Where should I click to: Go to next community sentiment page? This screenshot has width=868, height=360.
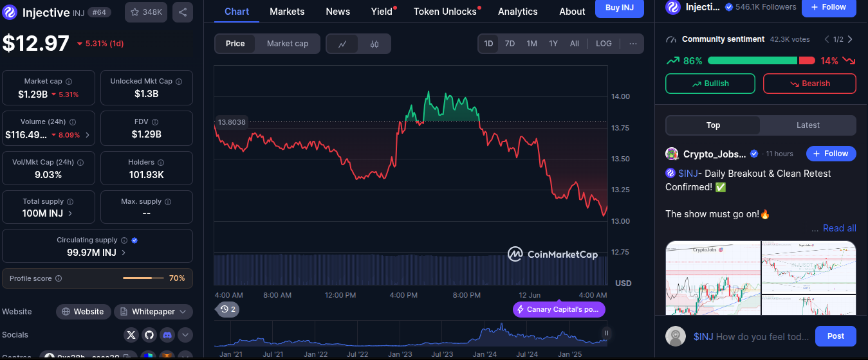(850, 39)
